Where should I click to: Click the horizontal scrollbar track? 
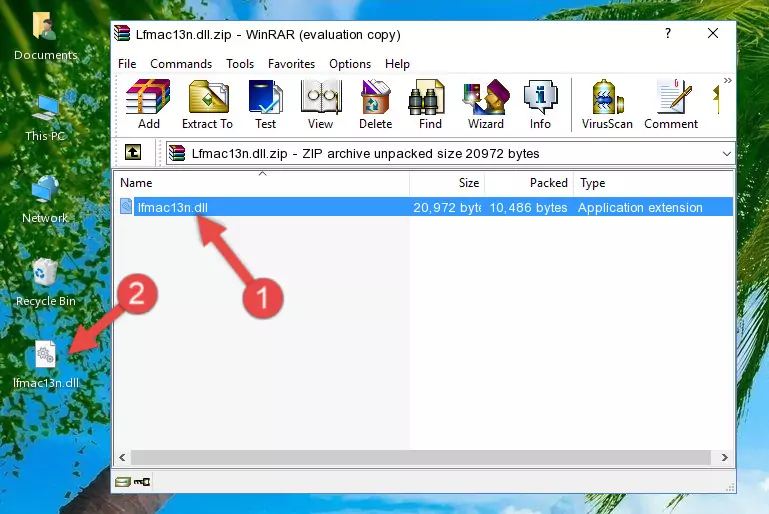click(x=421, y=458)
